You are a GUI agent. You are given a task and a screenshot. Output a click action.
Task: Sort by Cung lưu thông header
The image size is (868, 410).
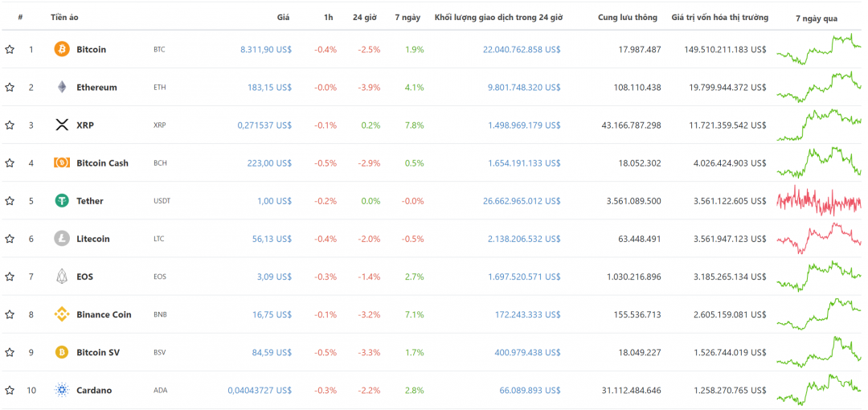628,17
